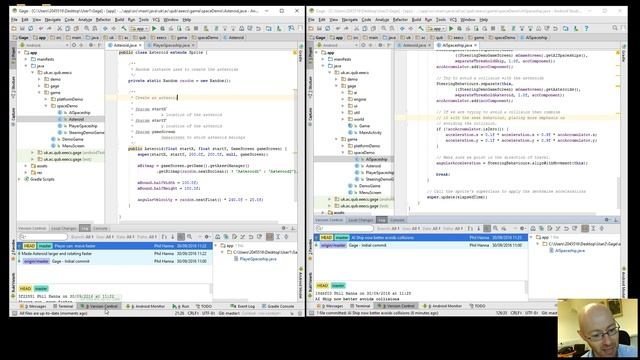Expand manifests folder in left project tree
This screenshot has width=640, height=360.
tap(27, 59)
